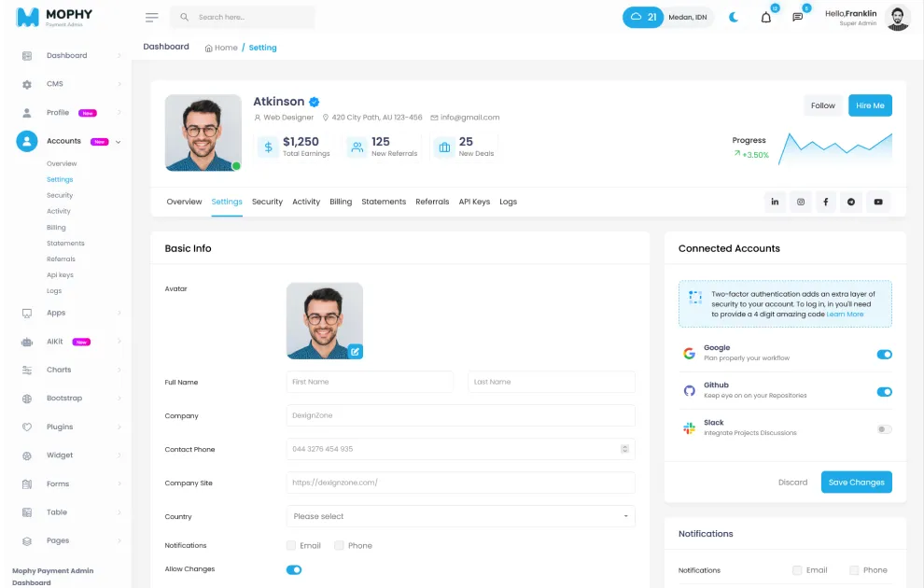Toggle dark mode moon icon

(x=734, y=17)
